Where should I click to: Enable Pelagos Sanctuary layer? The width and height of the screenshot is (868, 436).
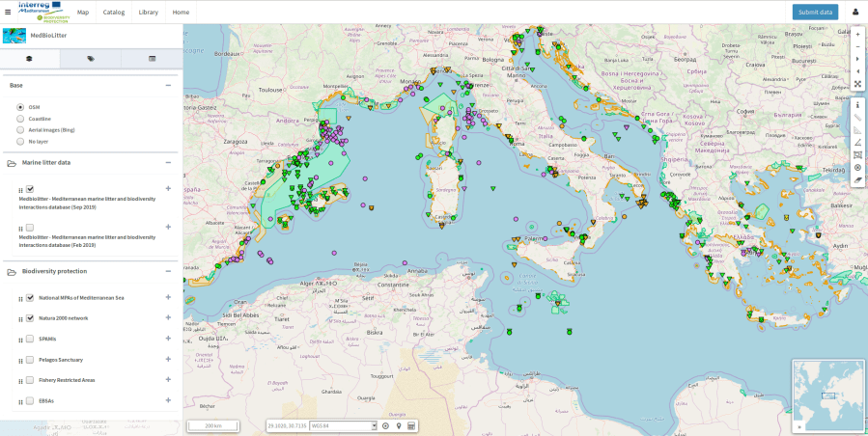click(x=30, y=359)
